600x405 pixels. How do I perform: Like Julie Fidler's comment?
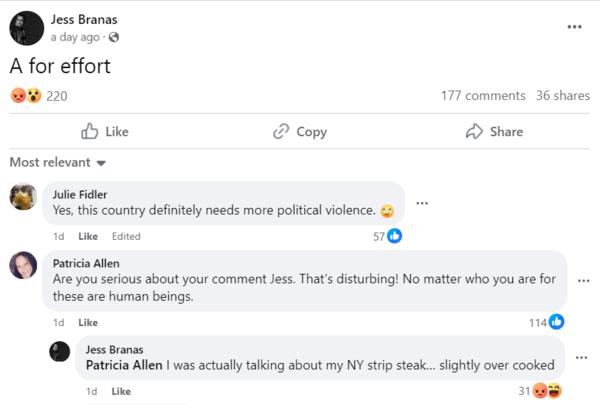pos(88,237)
